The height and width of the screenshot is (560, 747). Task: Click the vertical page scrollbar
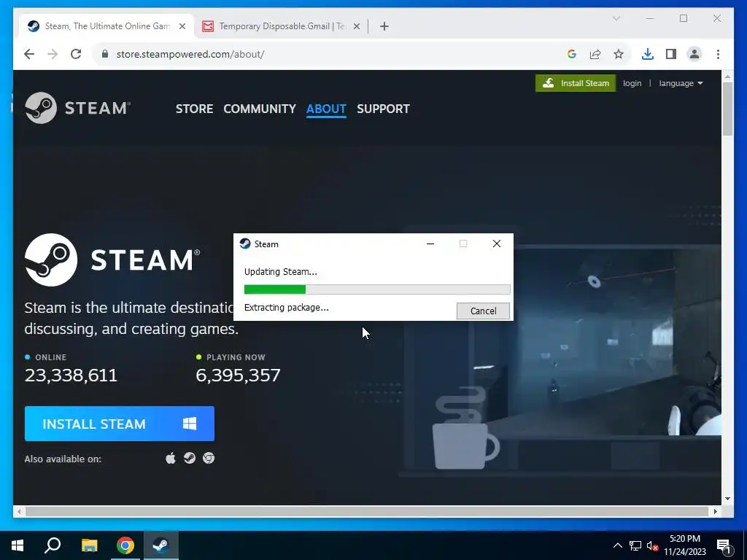(727, 109)
